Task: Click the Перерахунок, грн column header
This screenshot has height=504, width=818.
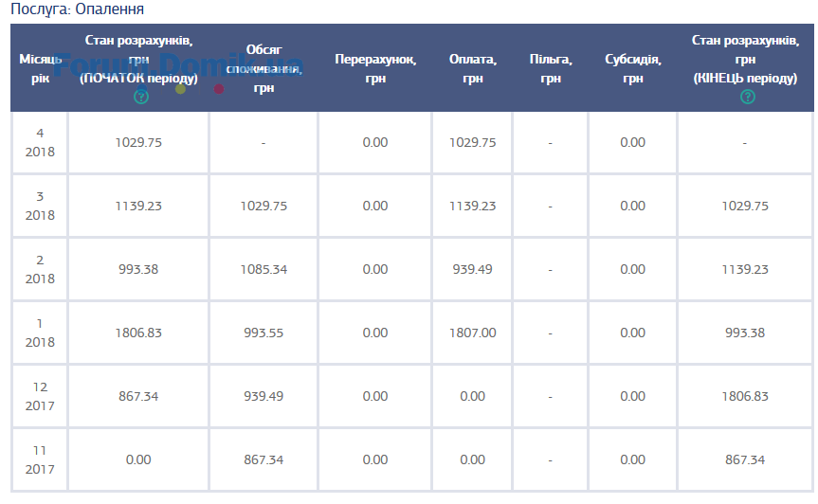Action: (x=375, y=68)
